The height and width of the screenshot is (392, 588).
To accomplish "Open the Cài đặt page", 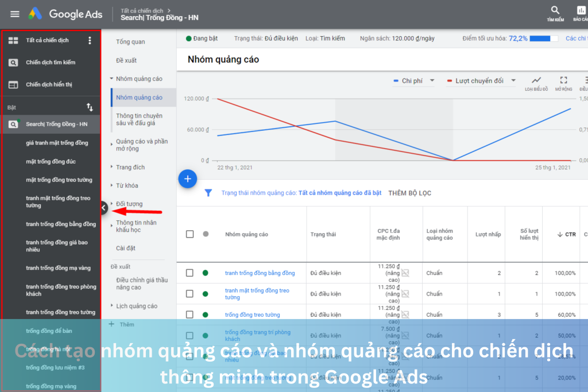I will point(126,248).
